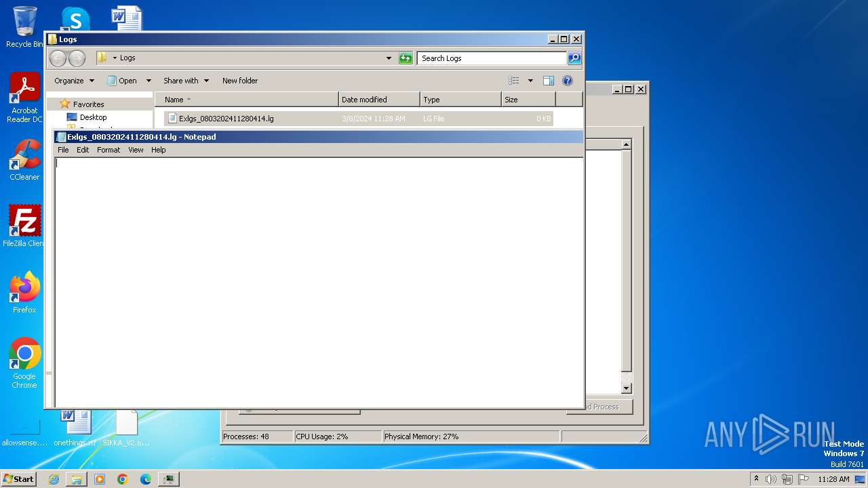Open Explorer help question mark icon
The height and width of the screenshot is (488, 868).
pyautogui.click(x=568, y=81)
